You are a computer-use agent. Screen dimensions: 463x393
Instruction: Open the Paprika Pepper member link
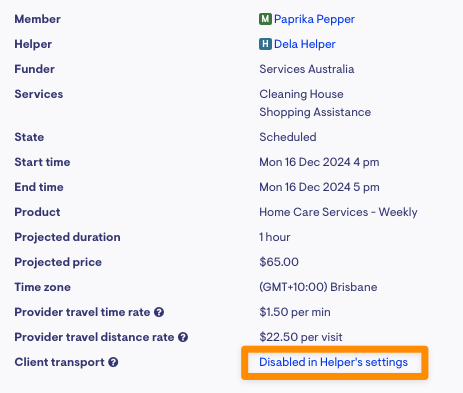point(314,19)
